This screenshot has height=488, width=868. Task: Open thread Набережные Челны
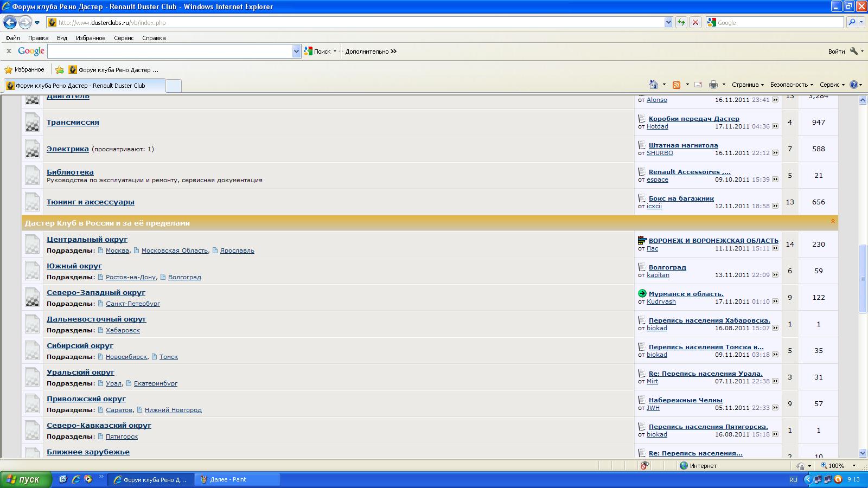(686, 400)
